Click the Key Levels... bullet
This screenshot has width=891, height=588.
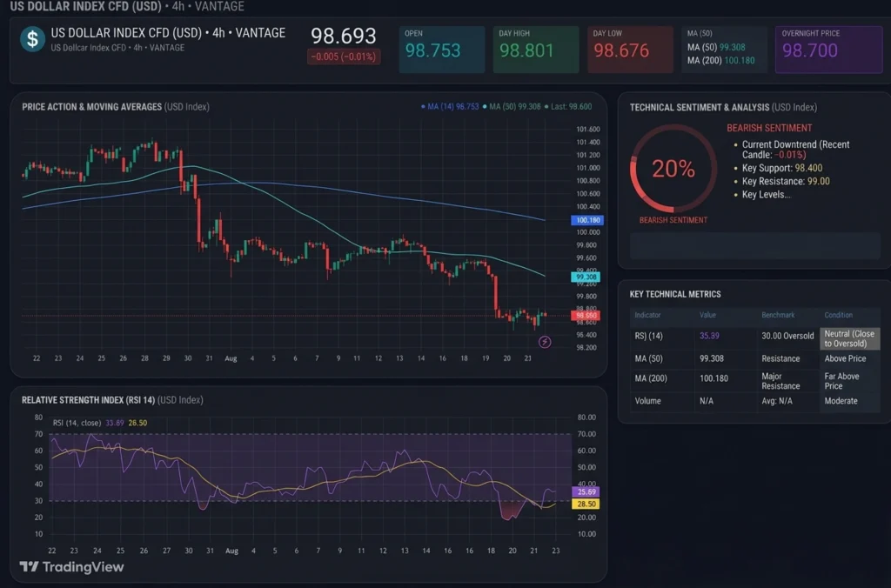tap(766, 194)
